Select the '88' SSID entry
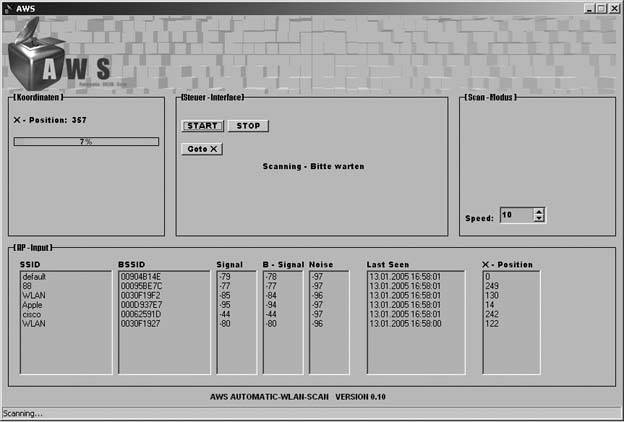624x422 pixels. (26, 286)
